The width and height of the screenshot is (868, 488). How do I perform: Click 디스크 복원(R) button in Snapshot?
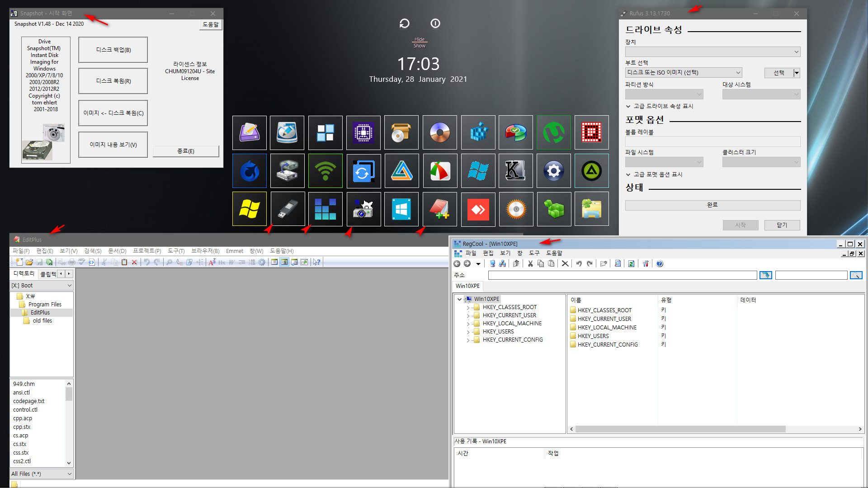[113, 81]
